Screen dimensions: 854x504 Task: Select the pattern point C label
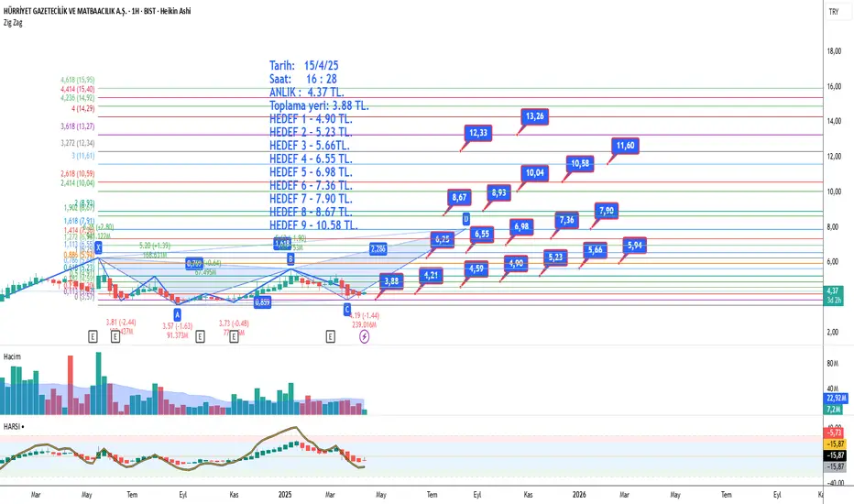(x=347, y=310)
